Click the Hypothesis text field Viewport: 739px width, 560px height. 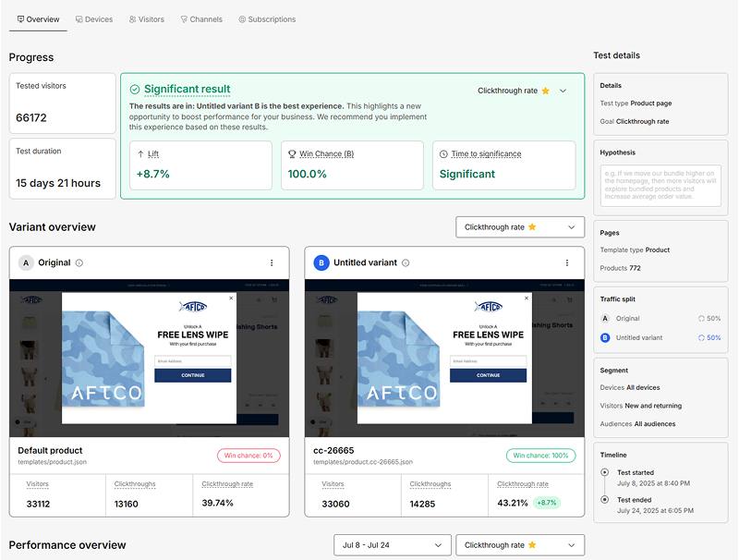point(662,184)
